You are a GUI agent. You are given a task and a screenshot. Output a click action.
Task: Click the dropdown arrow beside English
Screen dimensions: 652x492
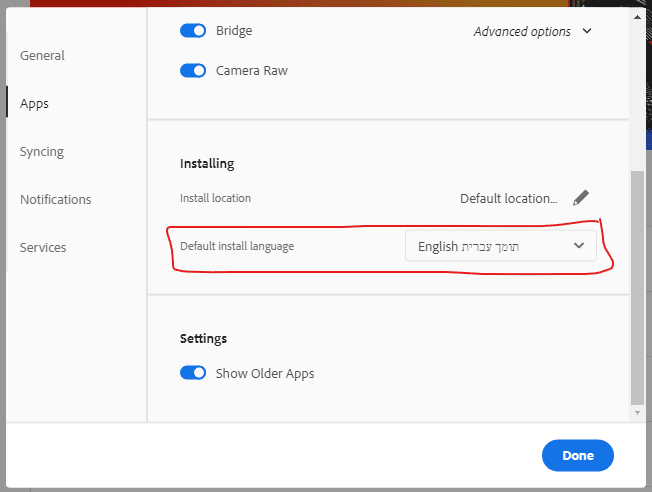578,246
